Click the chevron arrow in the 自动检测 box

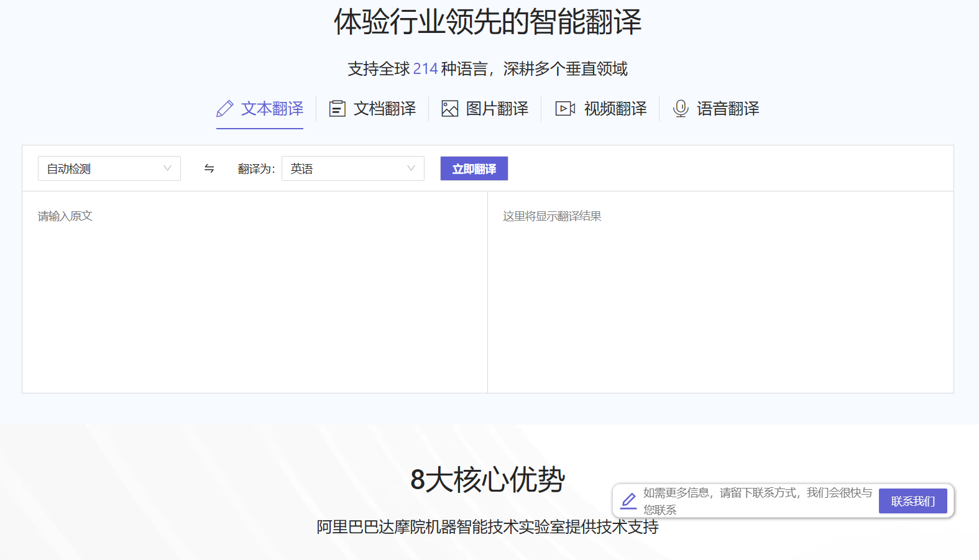(x=167, y=168)
